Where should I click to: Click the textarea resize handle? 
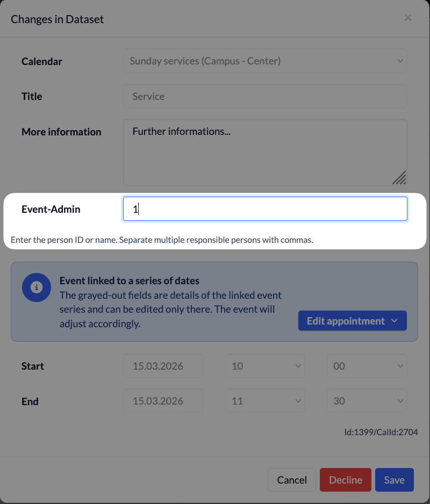(399, 178)
